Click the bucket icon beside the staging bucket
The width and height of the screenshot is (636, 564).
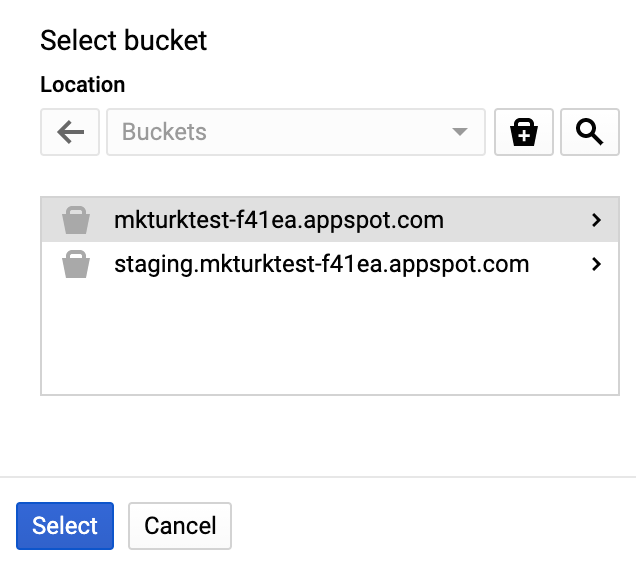76,265
